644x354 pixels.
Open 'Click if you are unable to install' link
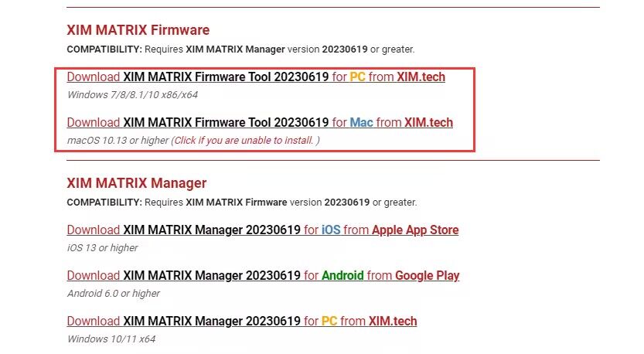(x=245, y=140)
